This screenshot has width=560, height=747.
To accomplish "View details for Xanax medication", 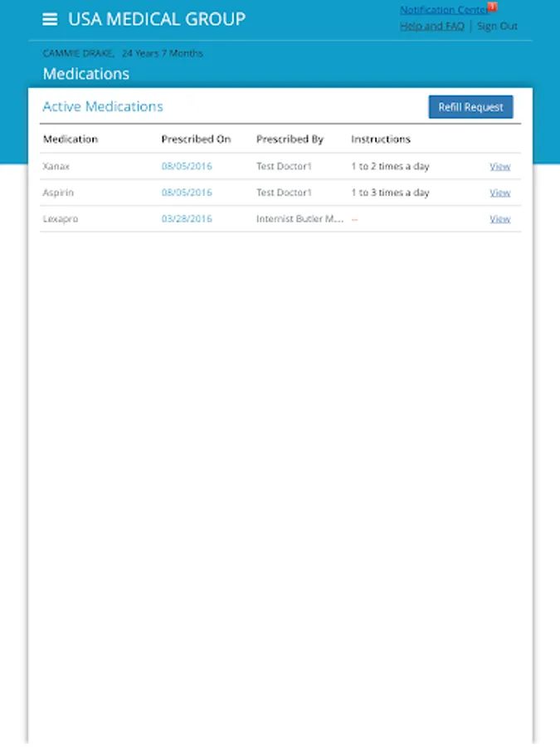I will point(500,166).
